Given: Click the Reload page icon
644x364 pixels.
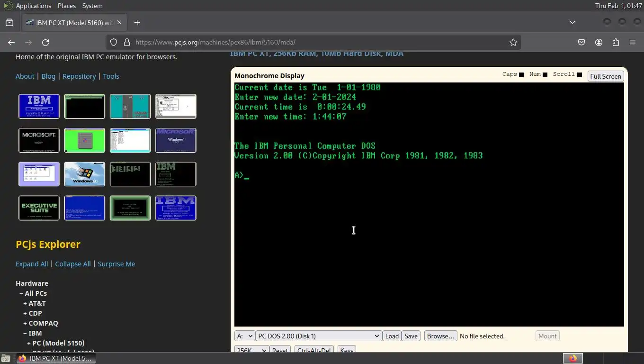Looking at the screenshot, I should pyautogui.click(x=45, y=42).
